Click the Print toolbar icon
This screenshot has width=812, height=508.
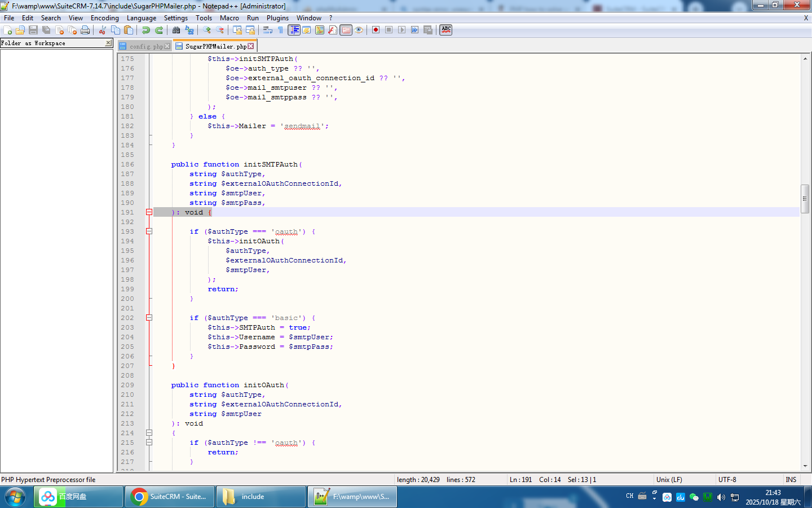point(85,30)
